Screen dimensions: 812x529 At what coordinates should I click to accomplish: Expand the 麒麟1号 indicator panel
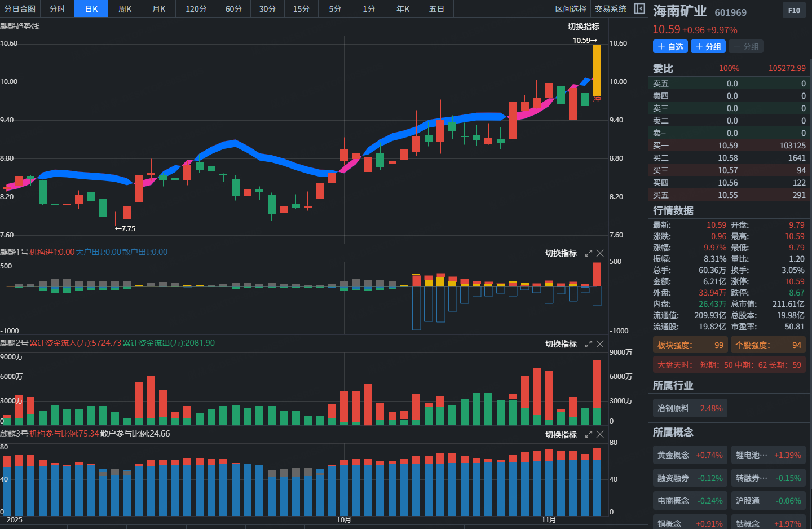589,253
